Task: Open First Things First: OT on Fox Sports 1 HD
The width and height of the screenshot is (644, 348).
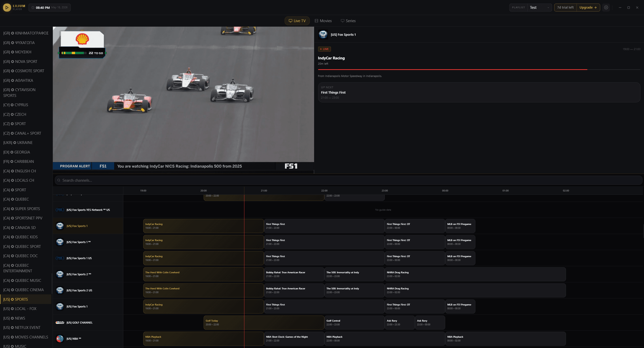Action: 415,242
